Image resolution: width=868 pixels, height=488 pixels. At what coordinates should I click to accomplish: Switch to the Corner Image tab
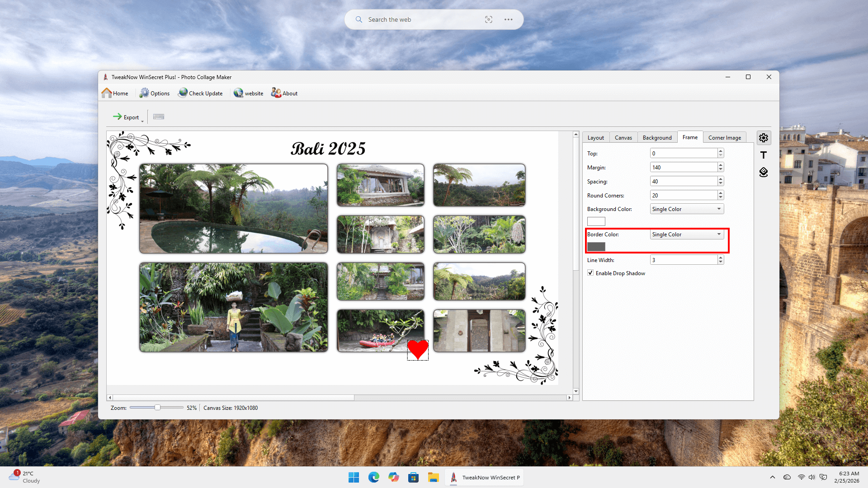click(x=724, y=138)
